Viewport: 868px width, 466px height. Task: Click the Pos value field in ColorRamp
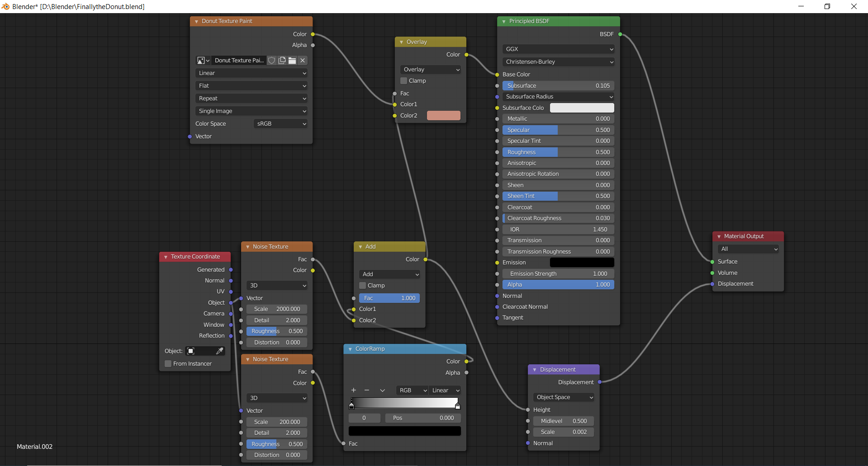[x=423, y=418]
